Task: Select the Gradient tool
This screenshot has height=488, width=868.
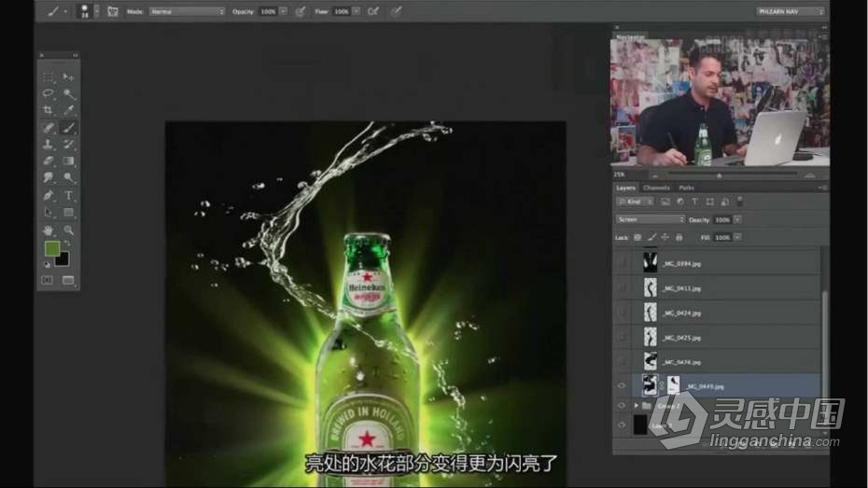Action: pos(68,161)
